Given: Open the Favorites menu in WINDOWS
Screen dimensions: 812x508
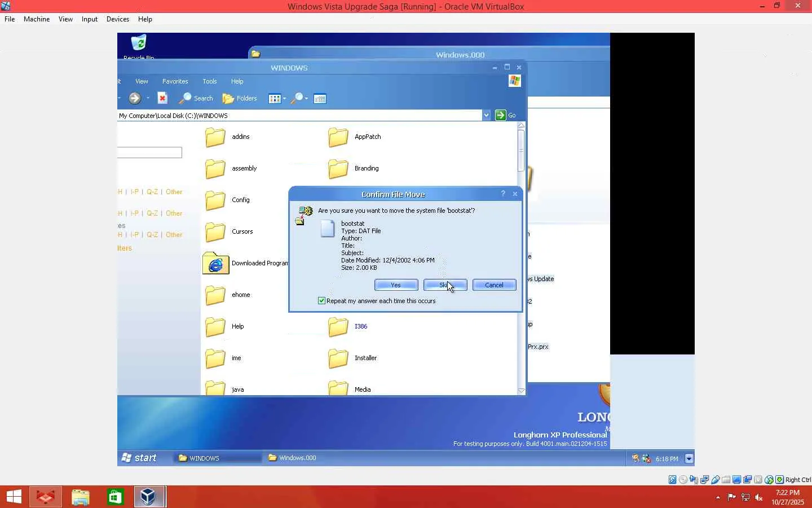Looking at the screenshot, I should (x=175, y=81).
